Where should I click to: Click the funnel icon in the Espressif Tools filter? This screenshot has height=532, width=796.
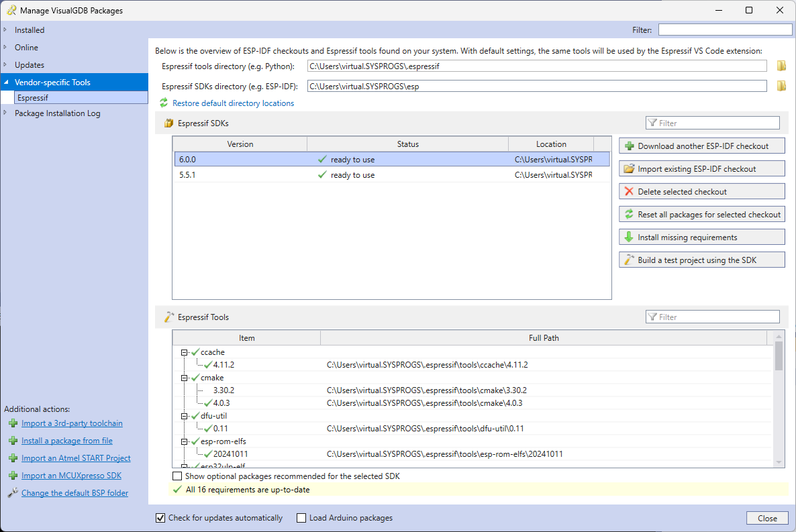click(x=652, y=317)
